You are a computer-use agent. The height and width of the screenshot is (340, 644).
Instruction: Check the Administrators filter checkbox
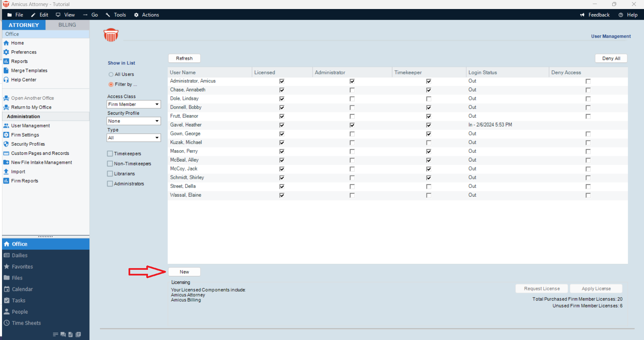coord(110,184)
